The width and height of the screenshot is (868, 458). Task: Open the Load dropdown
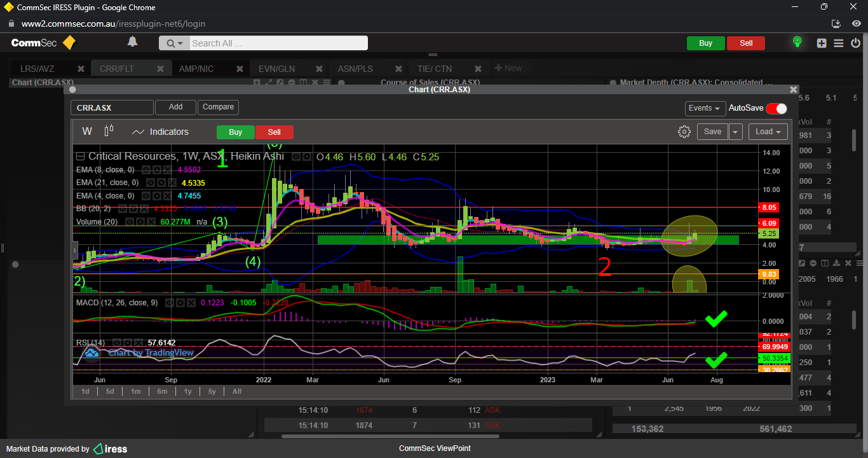tap(768, 132)
